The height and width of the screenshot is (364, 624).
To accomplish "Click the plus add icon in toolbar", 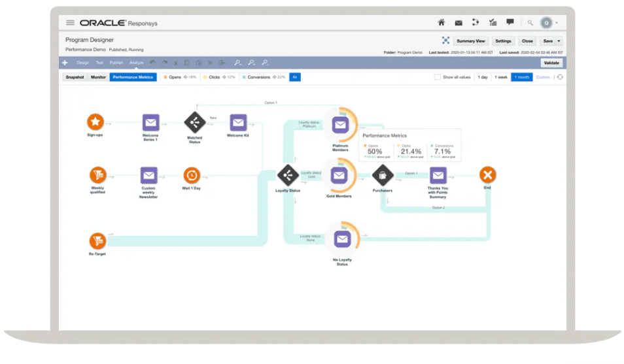I will [x=65, y=63].
